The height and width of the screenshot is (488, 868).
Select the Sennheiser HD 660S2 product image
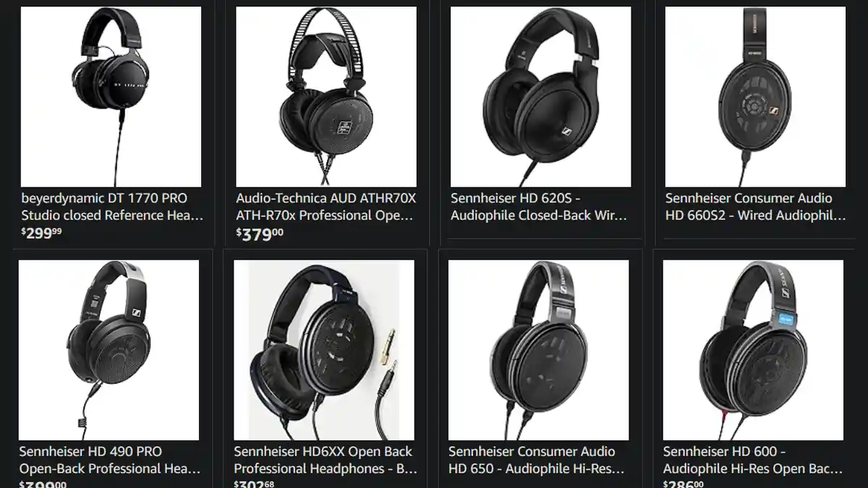pos(755,97)
